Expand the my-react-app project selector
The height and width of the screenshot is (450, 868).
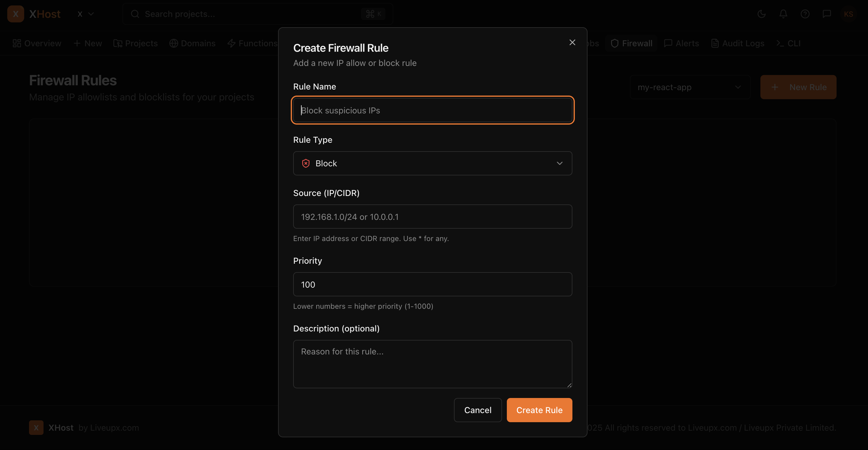pyautogui.click(x=690, y=87)
